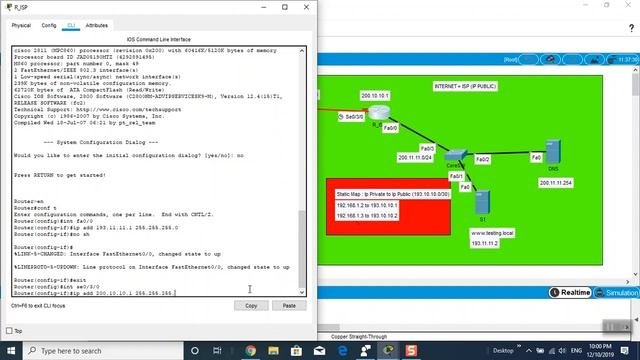Open the taskbar clock and calendar
The width and height of the screenshot is (640, 360).
[x=600, y=351]
